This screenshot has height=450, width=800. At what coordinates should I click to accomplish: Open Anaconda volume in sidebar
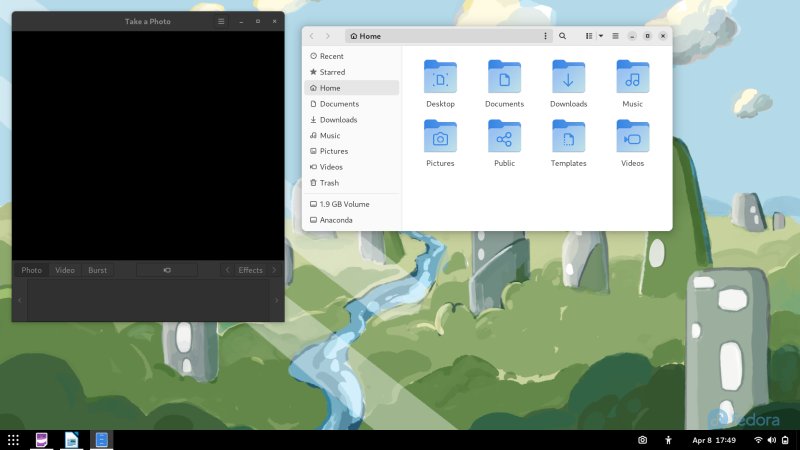[x=352, y=220]
